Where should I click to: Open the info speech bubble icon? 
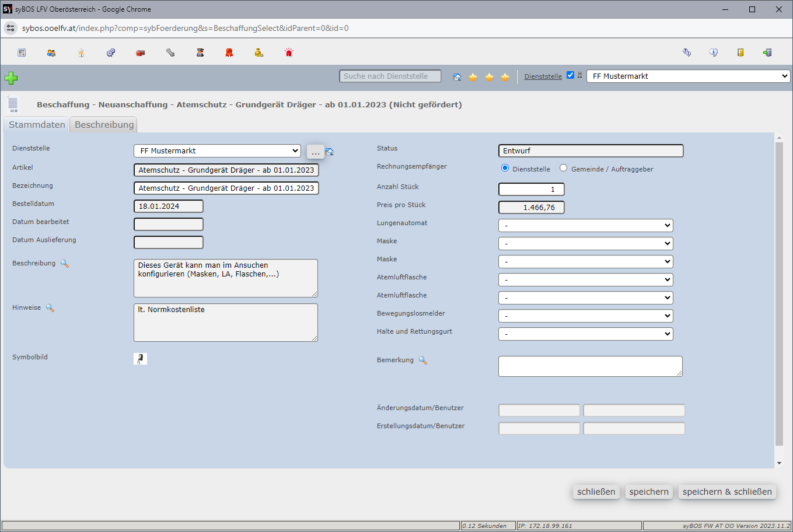pyautogui.click(x=713, y=52)
